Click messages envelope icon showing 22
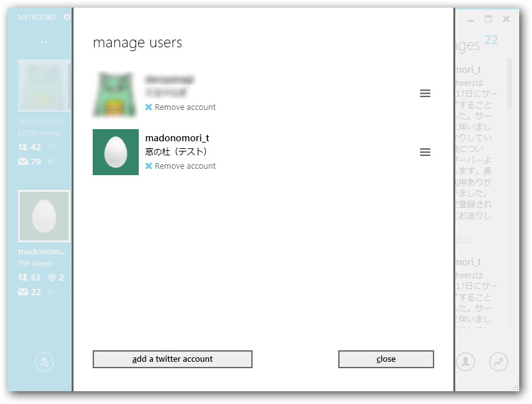The height and width of the screenshot is (404, 532). click(x=23, y=292)
